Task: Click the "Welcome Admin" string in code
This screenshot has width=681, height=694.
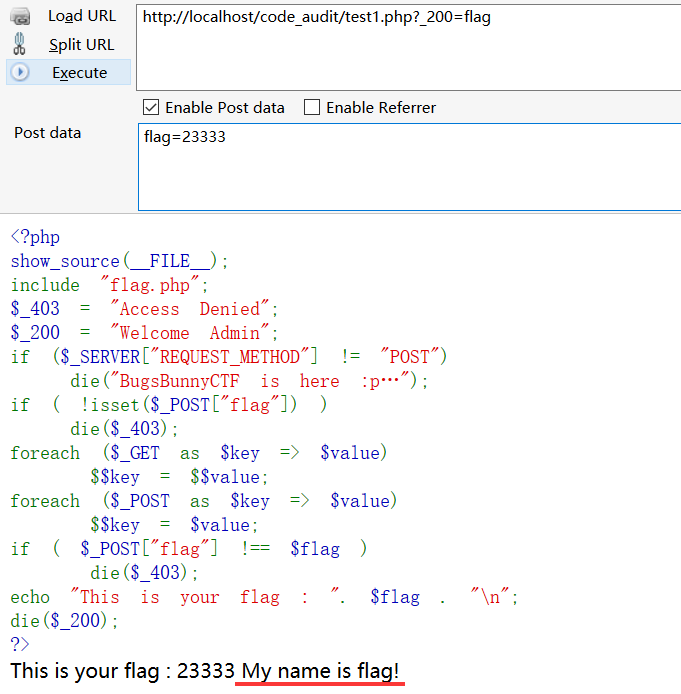Action: coord(195,333)
